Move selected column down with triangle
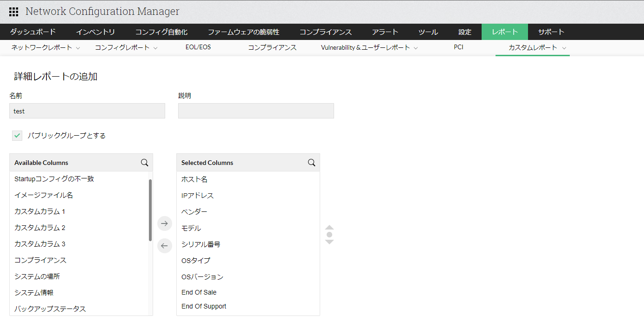Screen dimensions: 644x335 [x=329, y=242]
